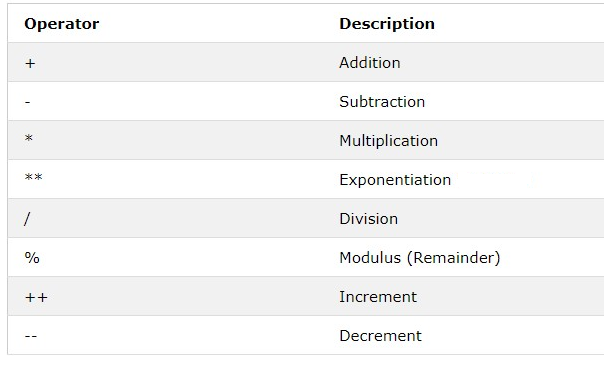Click the Addition description text
This screenshot has width=604, height=370.
pos(369,63)
